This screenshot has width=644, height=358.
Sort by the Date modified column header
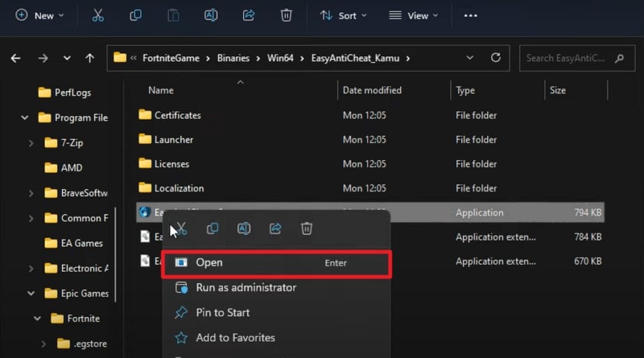coord(372,90)
